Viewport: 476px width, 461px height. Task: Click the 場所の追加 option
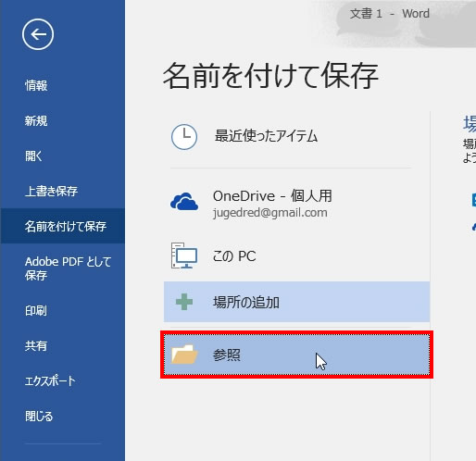coord(296,302)
